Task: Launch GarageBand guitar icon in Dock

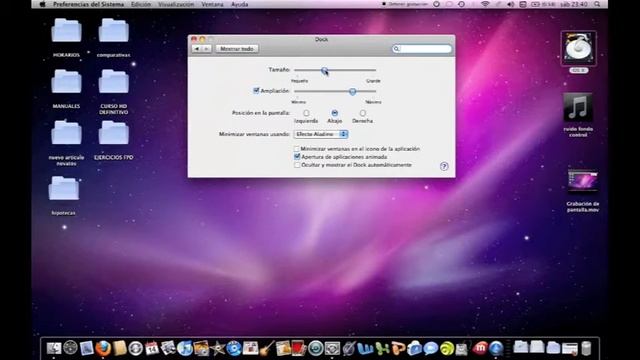Action: click(267, 348)
